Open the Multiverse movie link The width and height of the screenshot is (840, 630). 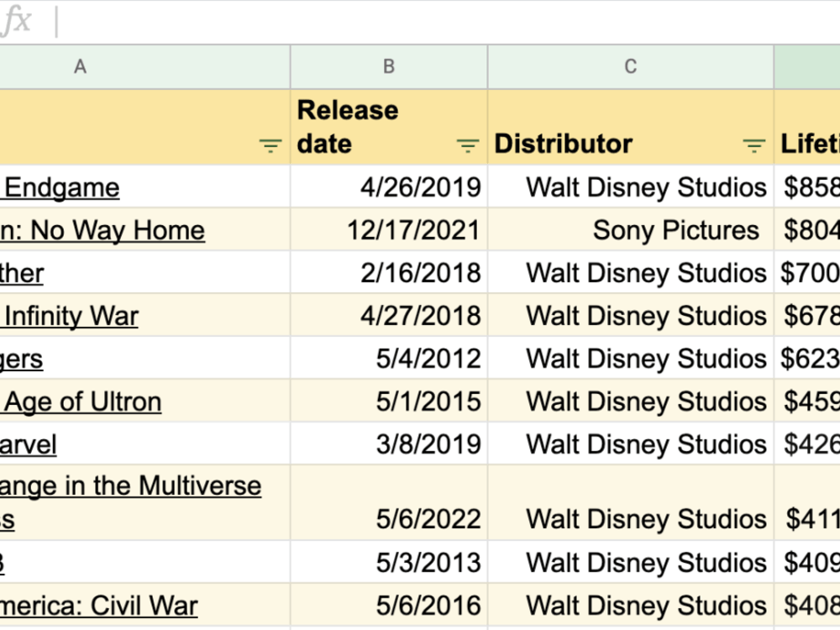coord(131,502)
